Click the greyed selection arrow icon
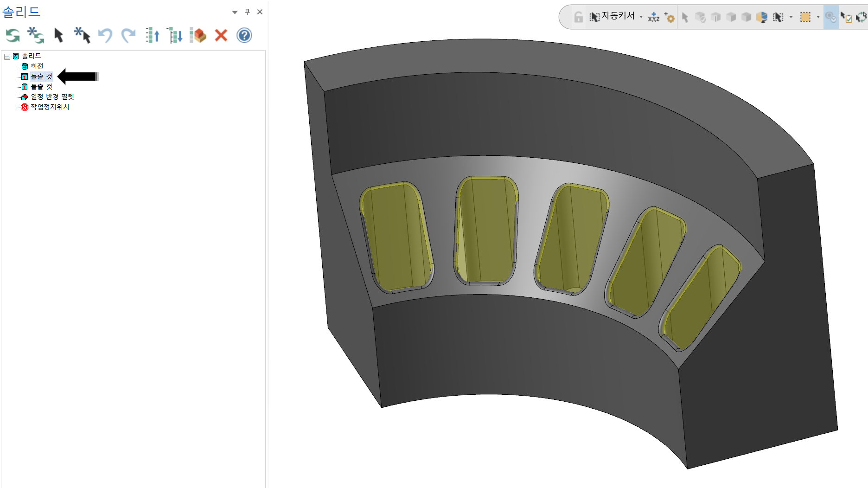This screenshot has height=488, width=868. (x=685, y=17)
